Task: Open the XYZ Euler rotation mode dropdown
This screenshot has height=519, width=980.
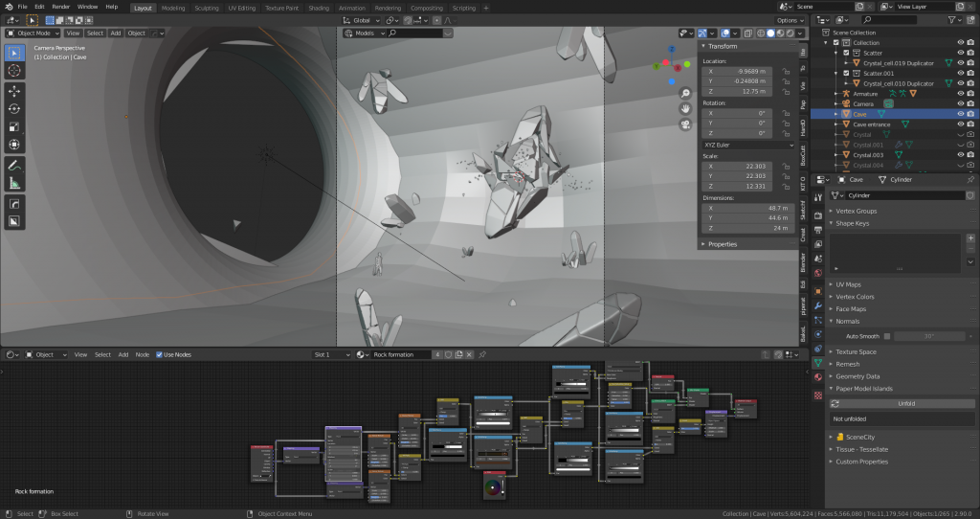Action: (748, 145)
